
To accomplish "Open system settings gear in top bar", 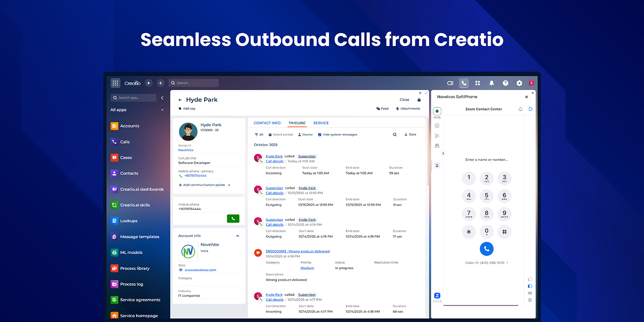I will [519, 83].
